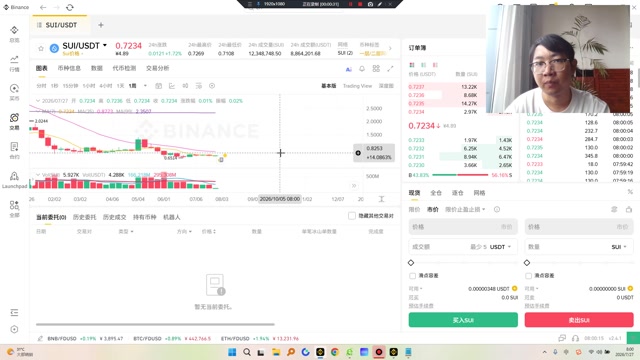This screenshot has width=640, height=360.
Task: Open the chart calendar date icon
Action: pos(159,86)
